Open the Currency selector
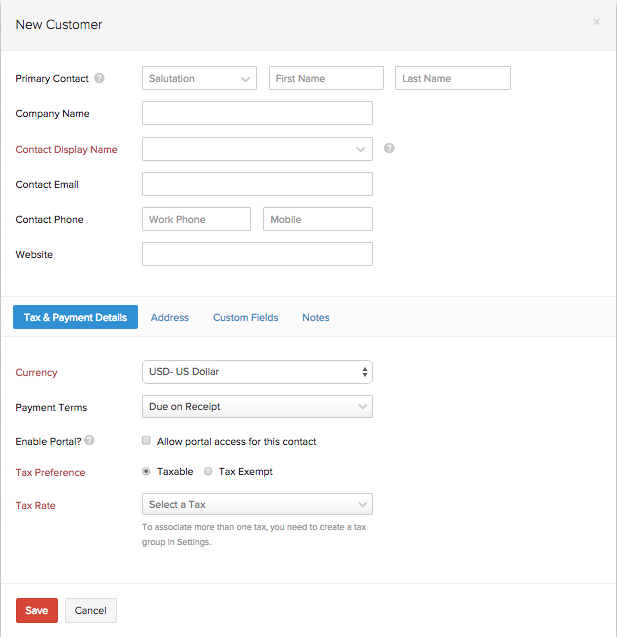Screen dimensions: 617x637 click(257, 372)
